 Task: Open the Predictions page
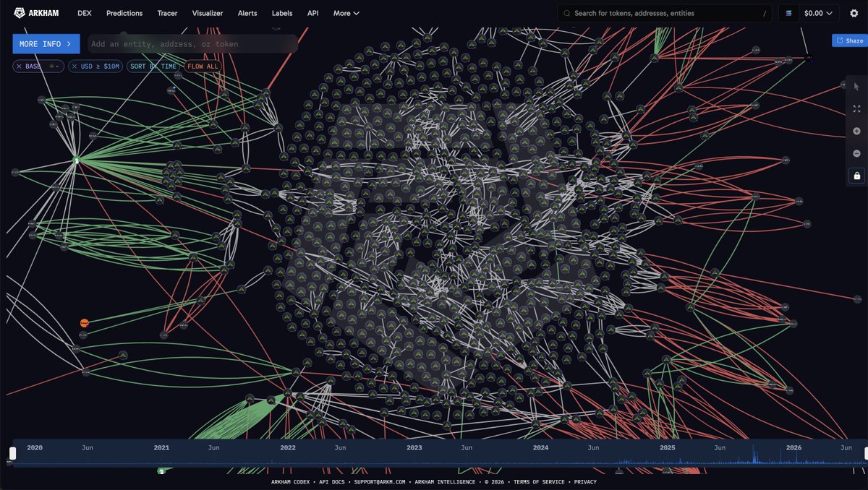click(x=124, y=13)
